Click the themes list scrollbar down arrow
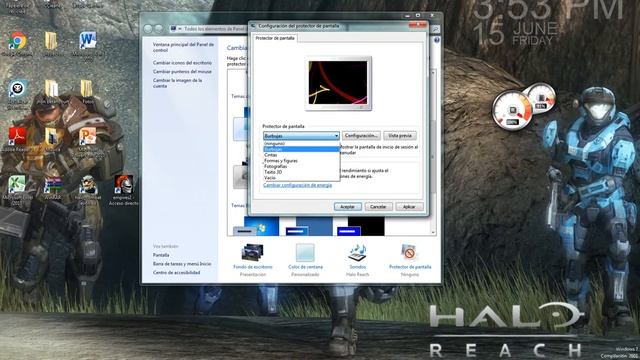The image size is (640, 360). pos(433,232)
